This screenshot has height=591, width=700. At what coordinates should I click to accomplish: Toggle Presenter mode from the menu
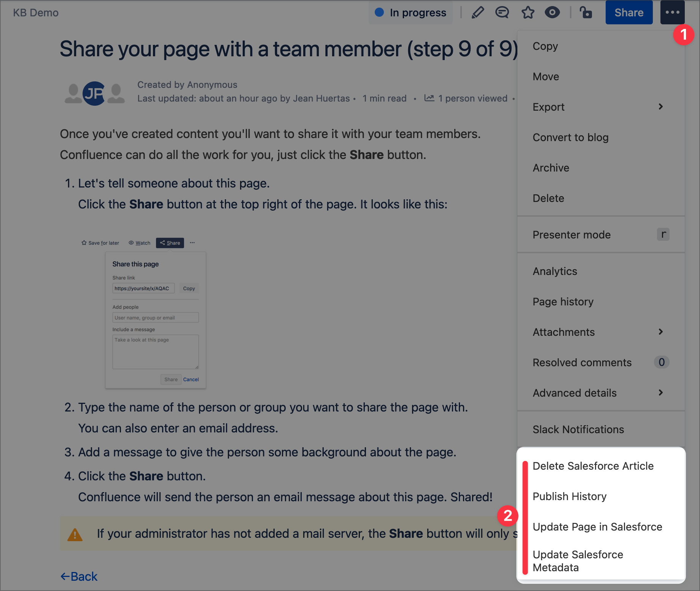click(x=571, y=235)
